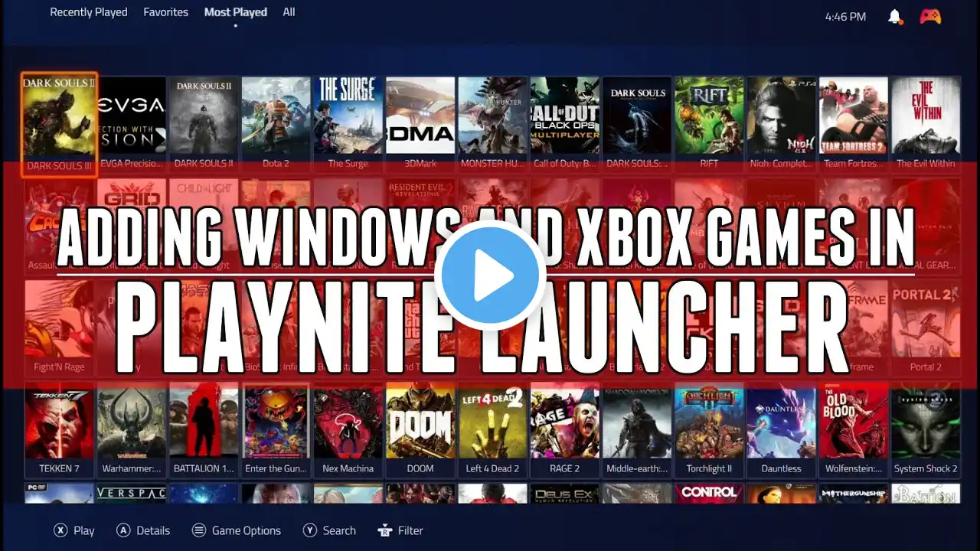This screenshot has width=980, height=551.
Task: Click the red gamepad icon
Action: [x=930, y=16]
